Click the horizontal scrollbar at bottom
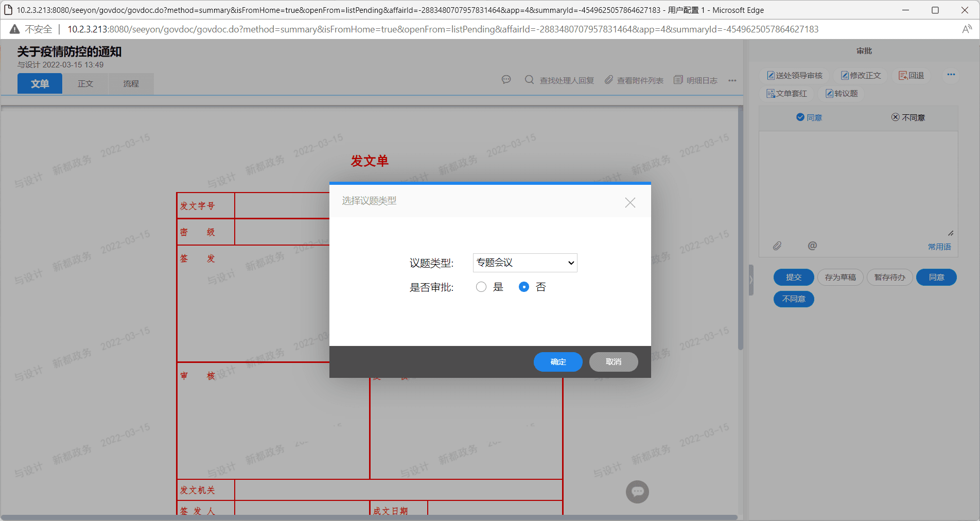 point(369,517)
